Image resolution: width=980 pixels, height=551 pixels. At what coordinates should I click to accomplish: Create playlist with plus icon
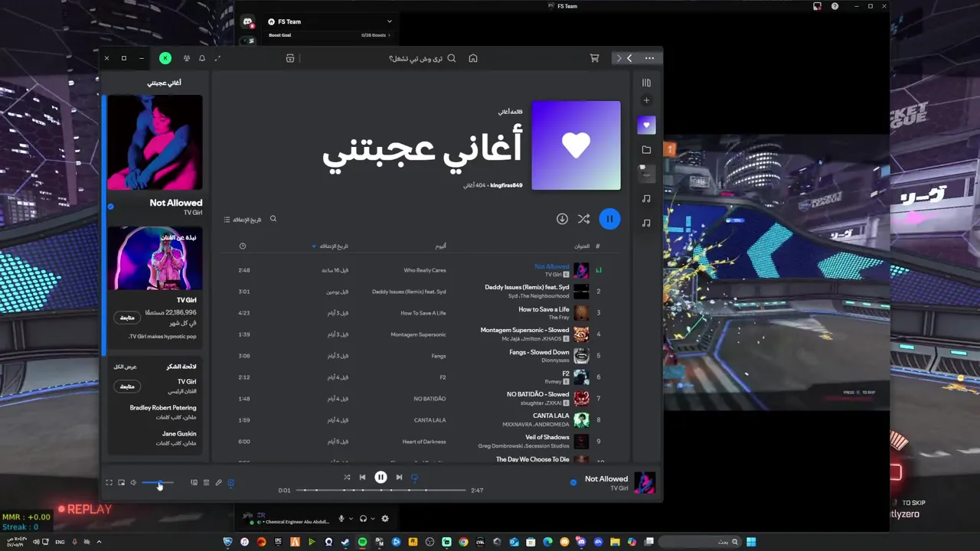[646, 100]
